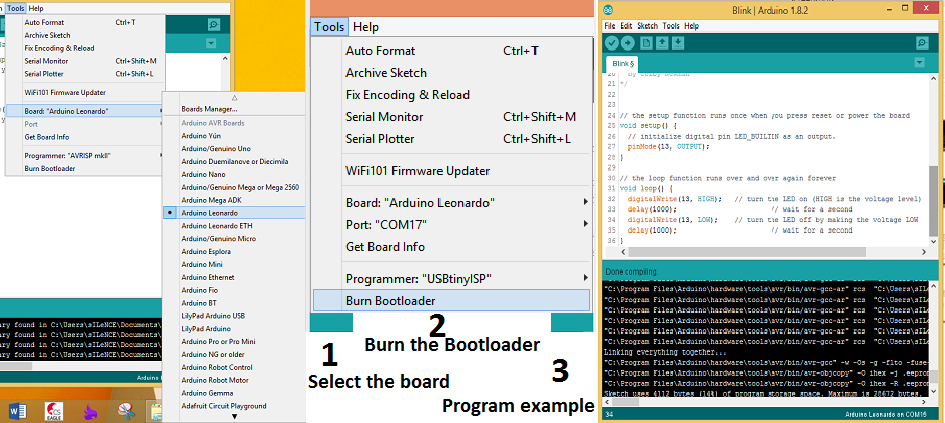Select Fix Encoding & Reload in enlarged menu
This screenshot has height=423, width=945.
[407, 95]
